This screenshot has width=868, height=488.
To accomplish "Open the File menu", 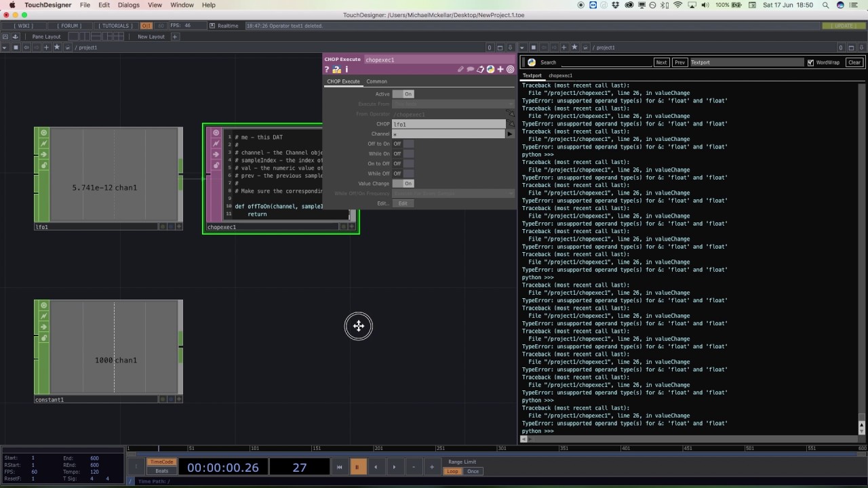I will tap(85, 5).
